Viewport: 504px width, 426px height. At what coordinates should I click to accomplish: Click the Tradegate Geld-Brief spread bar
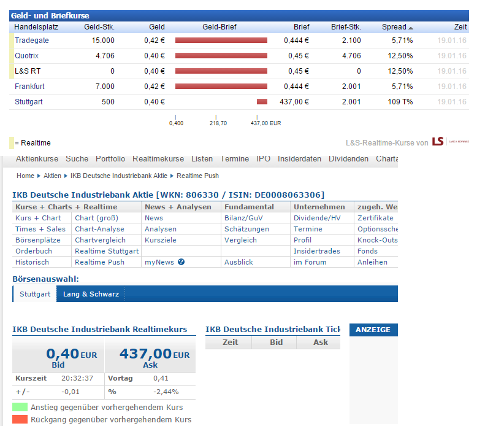pos(221,40)
